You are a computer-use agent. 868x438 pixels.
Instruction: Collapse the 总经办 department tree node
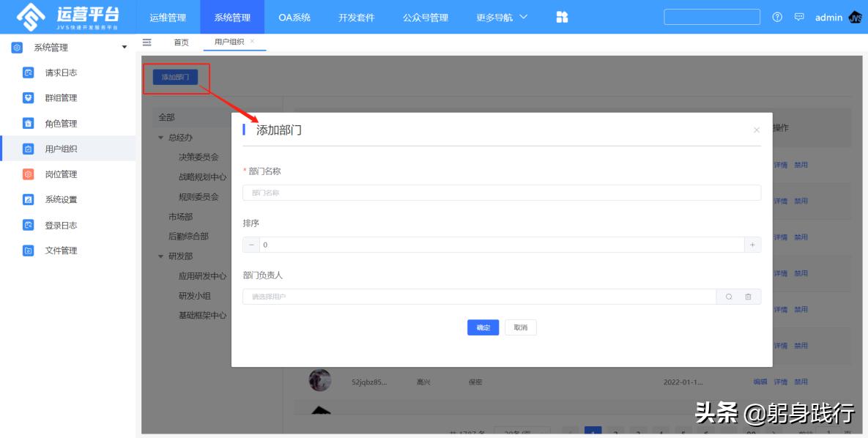point(160,137)
